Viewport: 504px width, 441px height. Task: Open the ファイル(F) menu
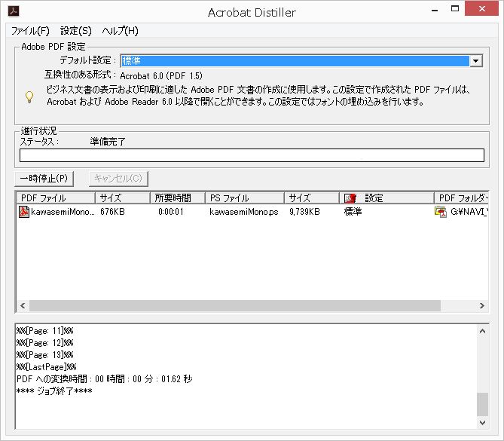(30, 31)
